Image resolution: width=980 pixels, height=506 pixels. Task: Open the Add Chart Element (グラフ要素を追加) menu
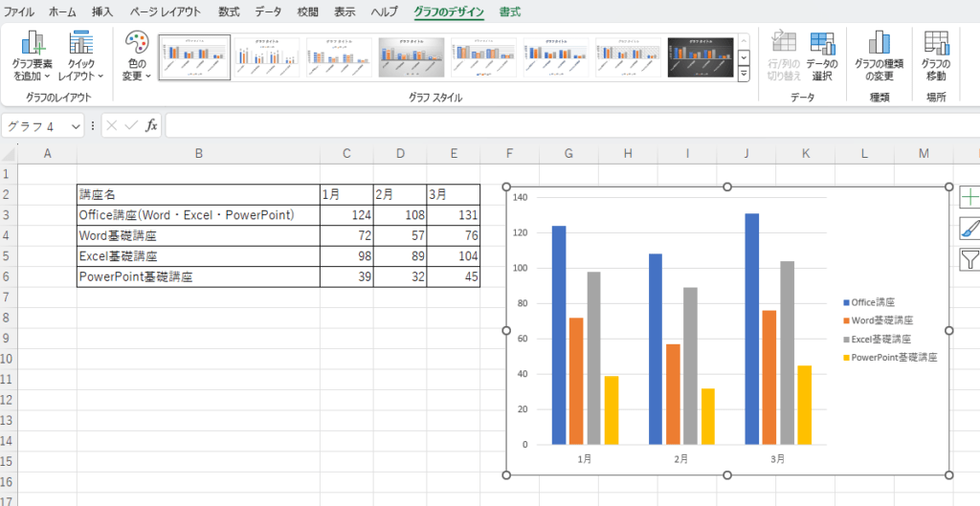[32, 56]
